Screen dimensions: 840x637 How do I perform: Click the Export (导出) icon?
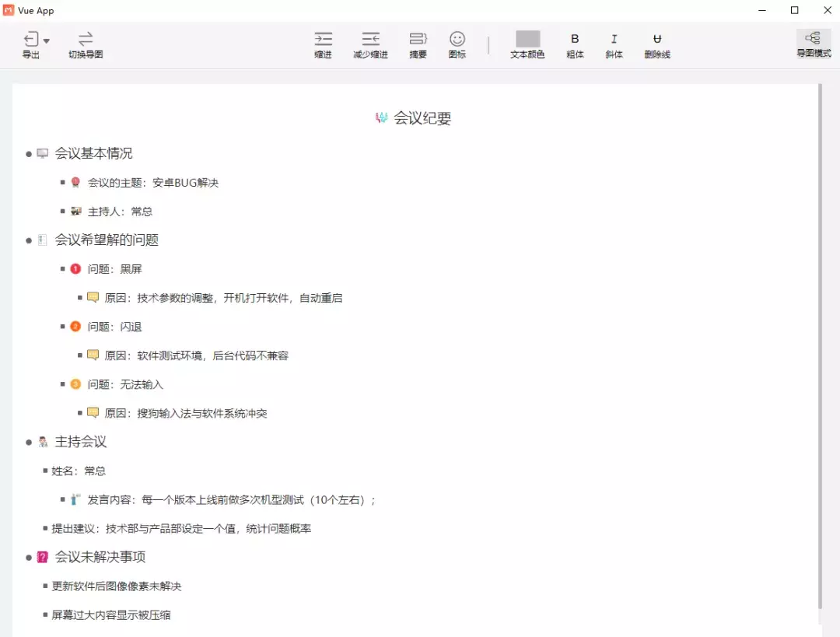click(x=30, y=40)
